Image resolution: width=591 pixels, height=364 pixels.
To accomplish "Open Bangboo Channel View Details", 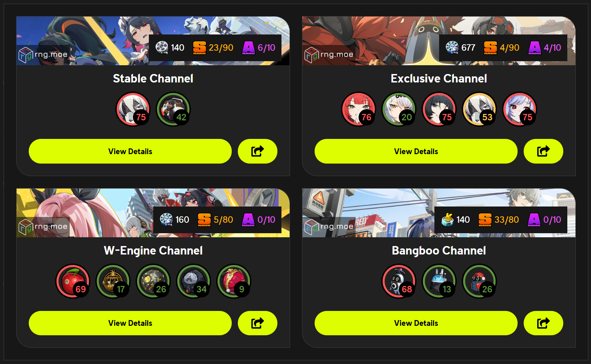I will 416,323.
